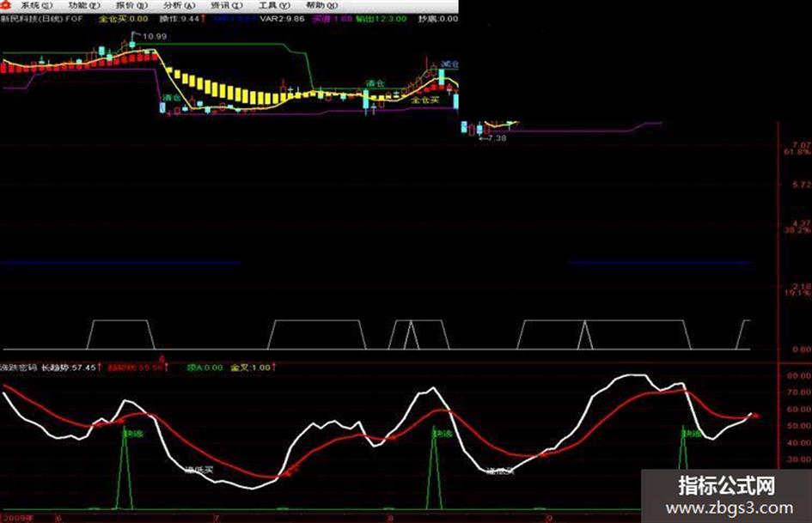Click the 7.38 low price label
The width and height of the screenshot is (812, 523).
pyautogui.click(x=497, y=138)
